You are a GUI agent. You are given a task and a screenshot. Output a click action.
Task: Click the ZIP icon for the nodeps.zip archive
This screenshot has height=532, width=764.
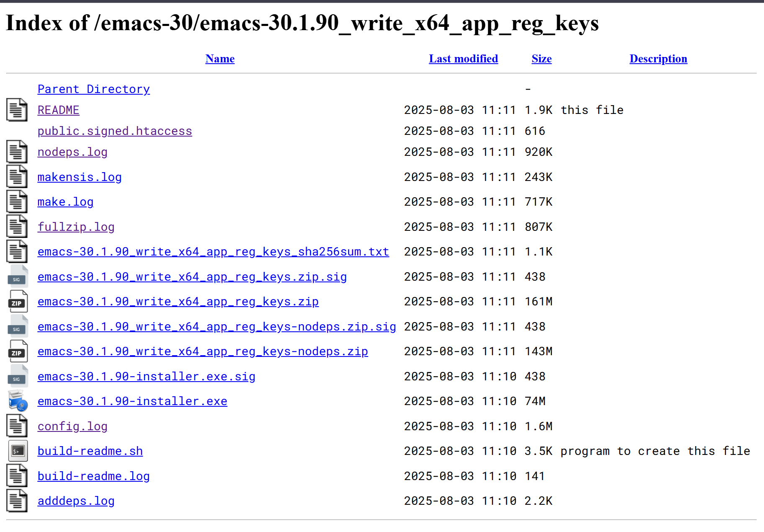(x=17, y=351)
